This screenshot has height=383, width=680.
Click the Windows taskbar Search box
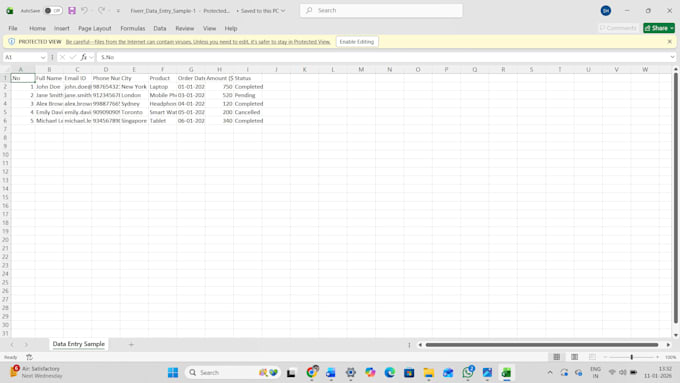coord(233,373)
